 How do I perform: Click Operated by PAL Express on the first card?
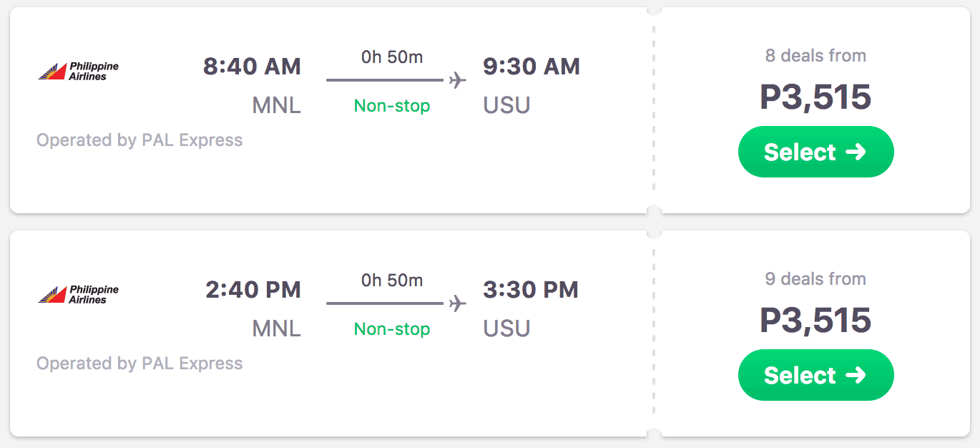[x=139, y=140]
